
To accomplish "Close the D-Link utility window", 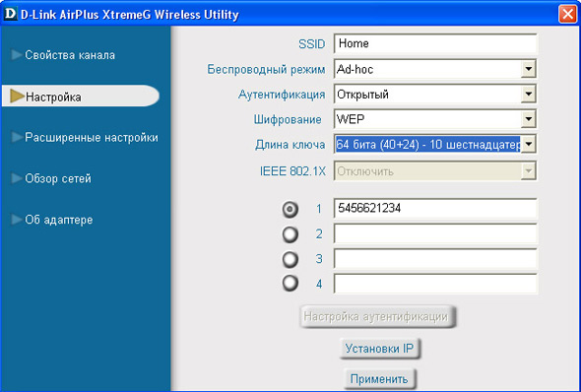I will (x=567, y=14).
